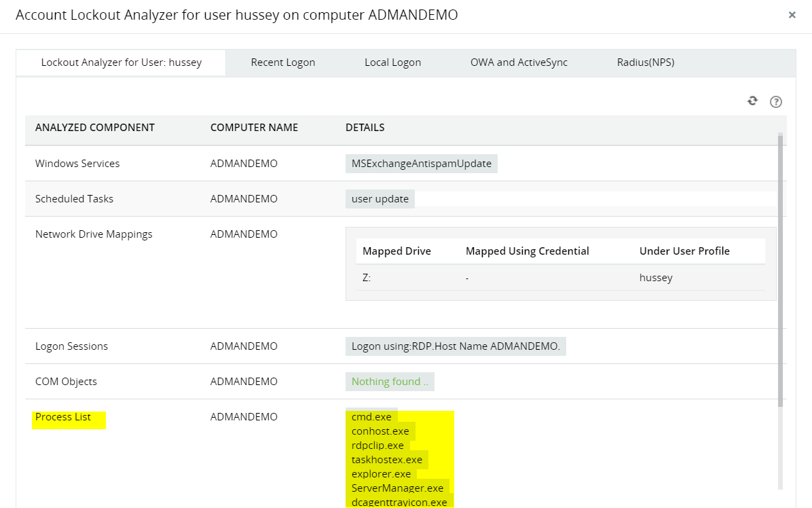
Task: Click ADMANDEMO in Network Drive Mappings row
Action: click(244, 234)
